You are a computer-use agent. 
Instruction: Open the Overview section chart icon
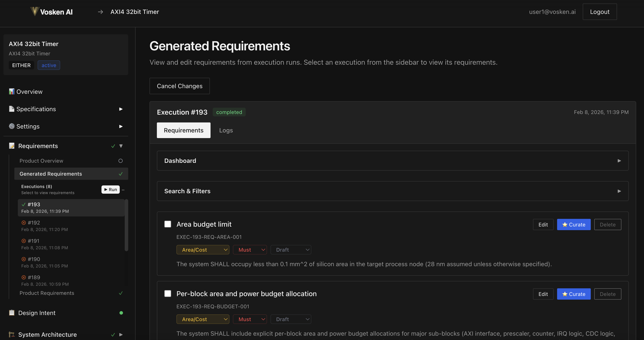coord(12,91)
